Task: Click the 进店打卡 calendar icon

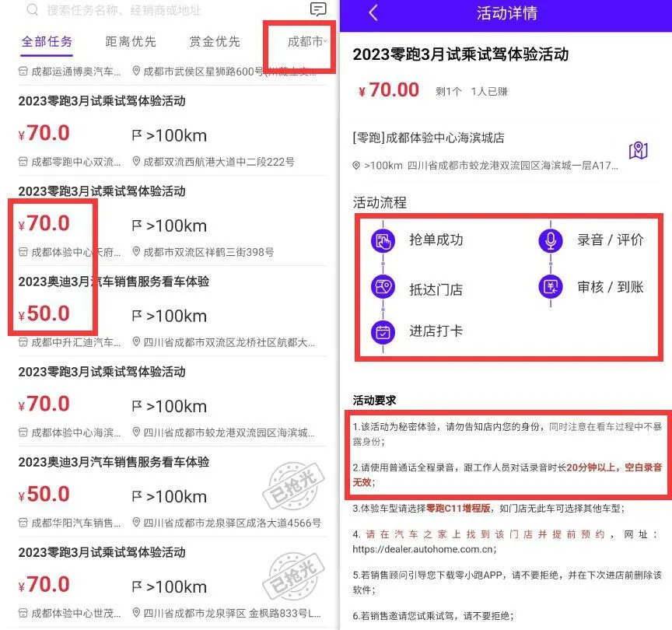Action: coord(382,332)
